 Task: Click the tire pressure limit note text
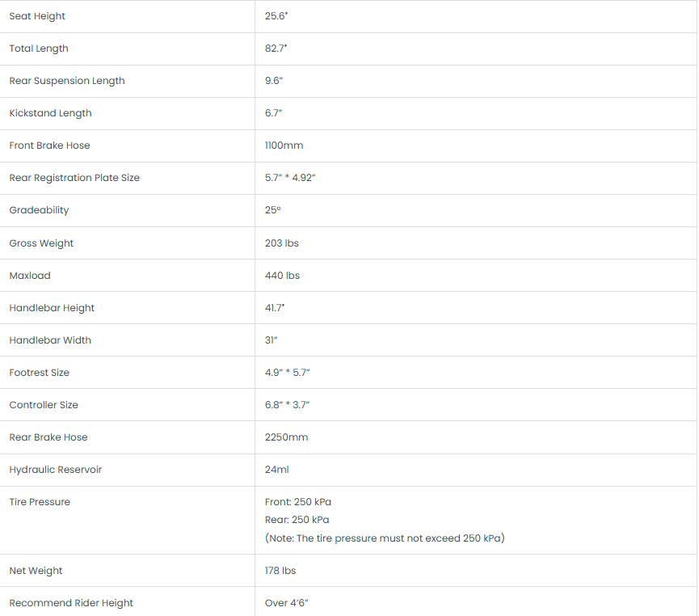coord(385,538)
